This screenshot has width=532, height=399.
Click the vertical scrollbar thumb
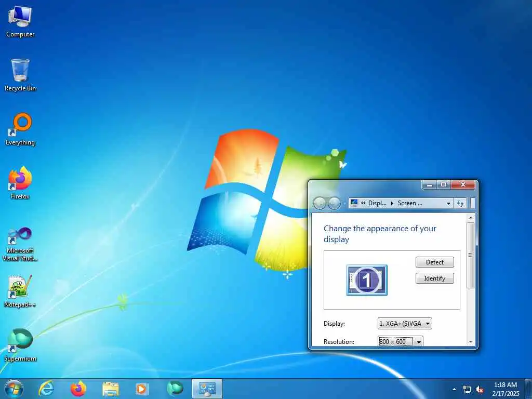470,255
